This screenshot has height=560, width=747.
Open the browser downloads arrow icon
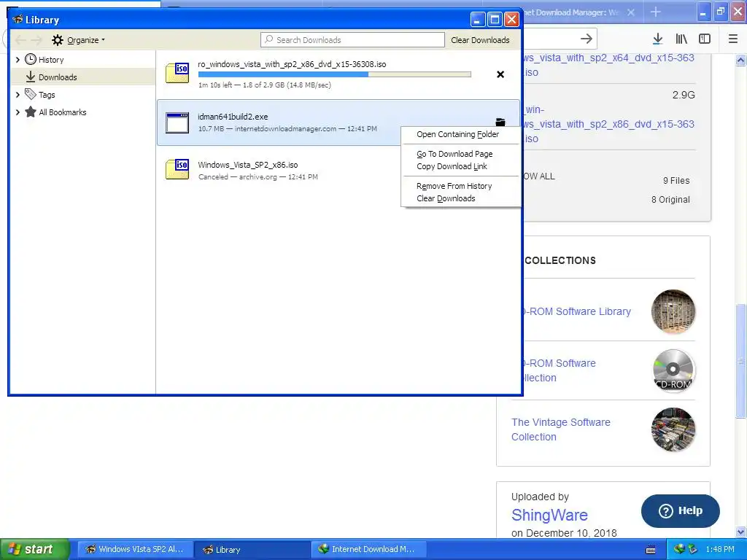657,39
